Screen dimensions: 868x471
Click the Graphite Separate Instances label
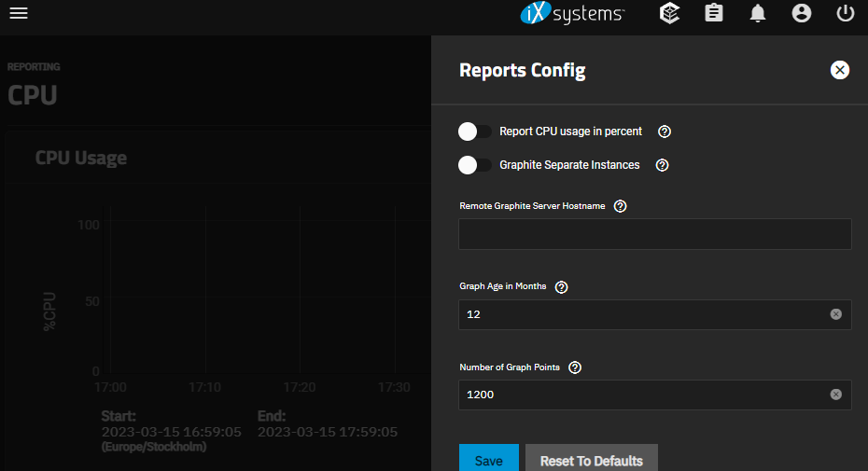coord(569,165)
